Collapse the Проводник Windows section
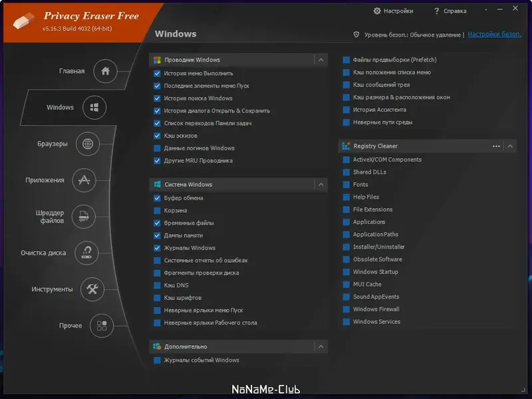This screenshot has width=532, height=399. click(x=321, y=60)
